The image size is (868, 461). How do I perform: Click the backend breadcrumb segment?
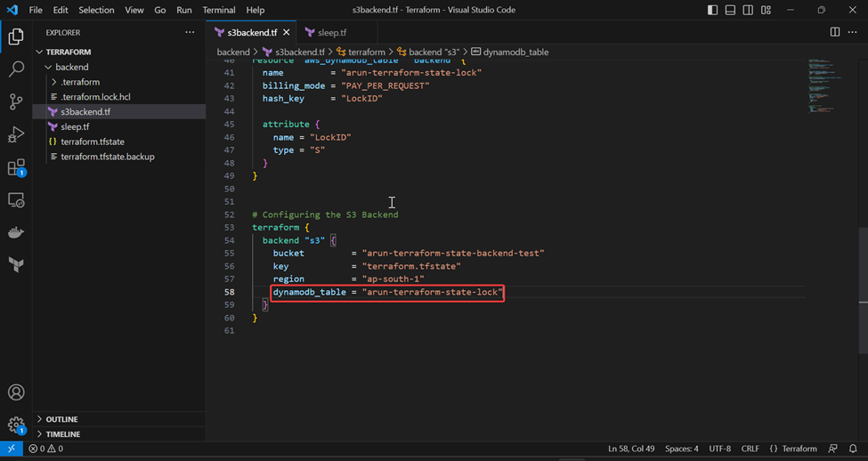[x=233, y=52]
